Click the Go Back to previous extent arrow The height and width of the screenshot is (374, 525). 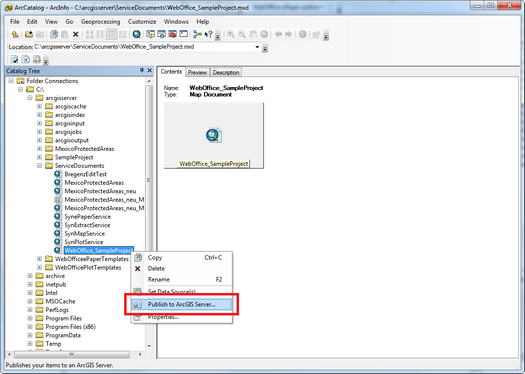coord(278,34)
